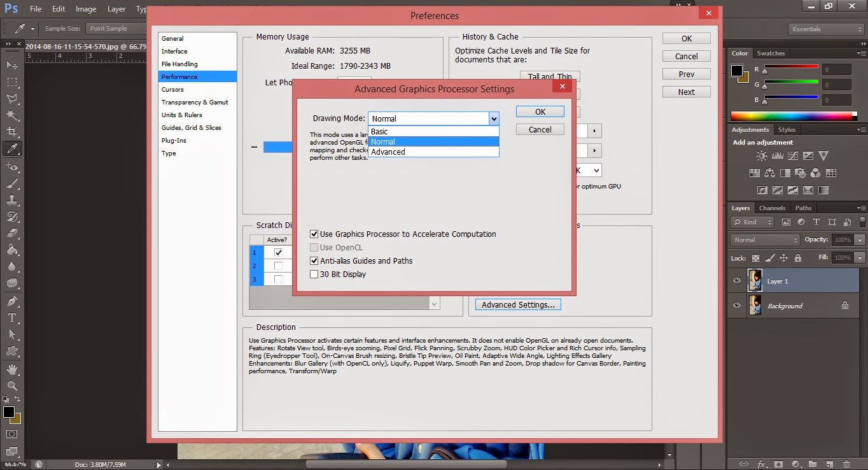868x470 pixels.
Task: Open the Color panel flyout menu
Action: tap(861, 53)
